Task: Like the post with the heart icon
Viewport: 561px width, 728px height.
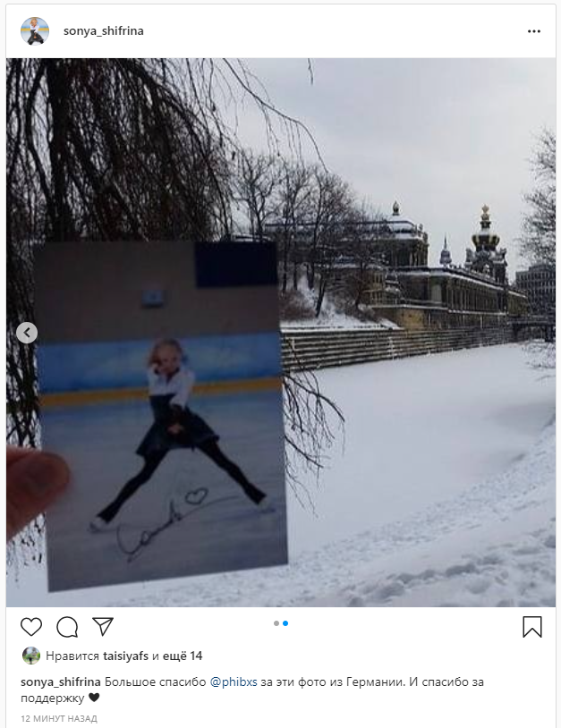Action: tap(31, 627)
